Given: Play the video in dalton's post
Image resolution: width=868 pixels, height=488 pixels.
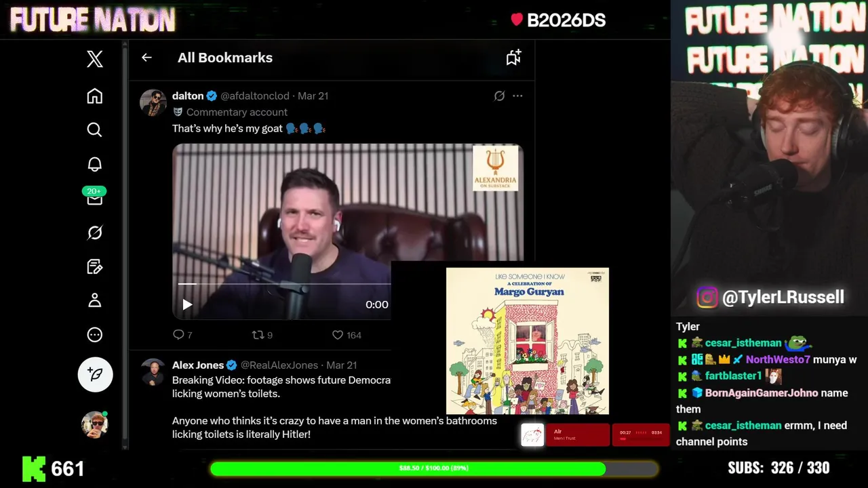Looking at the screenshot, I should click(x=187, y=304).
